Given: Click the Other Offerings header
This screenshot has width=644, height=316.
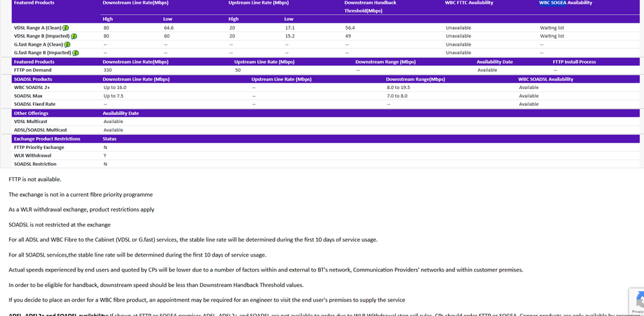Looking at the screenshot, I should [x=31, y=114].
